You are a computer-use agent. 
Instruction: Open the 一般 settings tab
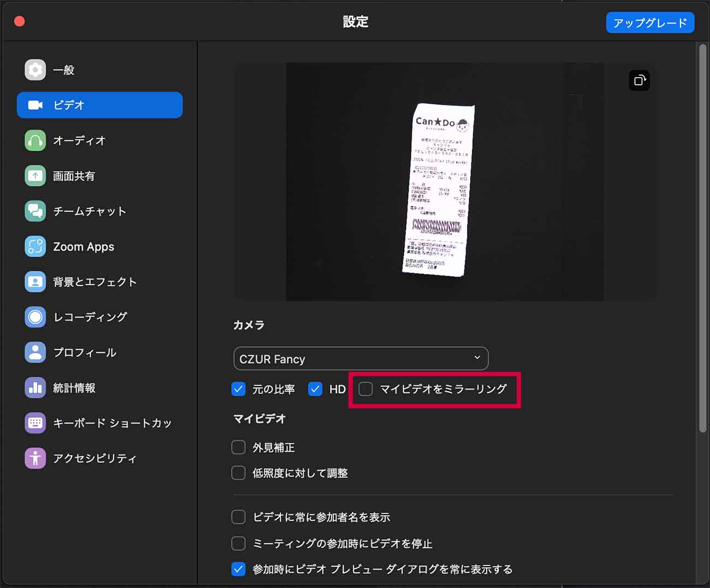(x=99, y=70)
